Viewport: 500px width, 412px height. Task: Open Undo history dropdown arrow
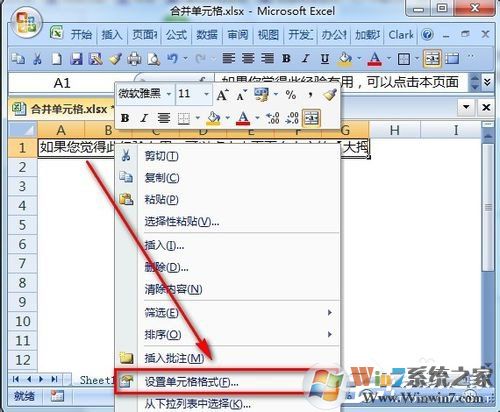185,59
